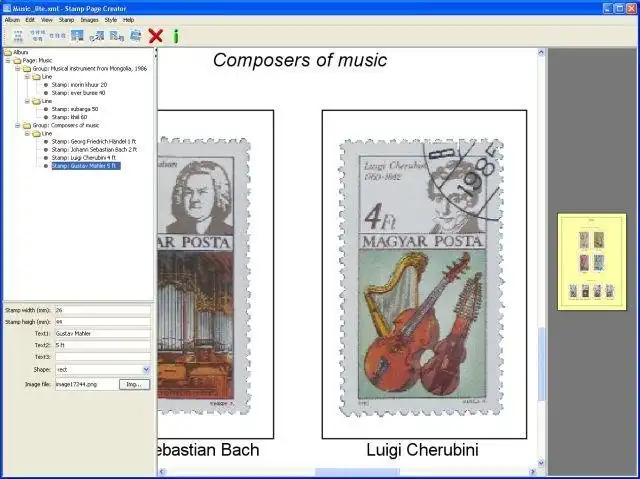The height and width of the screenshot is (479, 640).
Task: Select Stamp: ever buree 40
Action: (x=78, y=93)
